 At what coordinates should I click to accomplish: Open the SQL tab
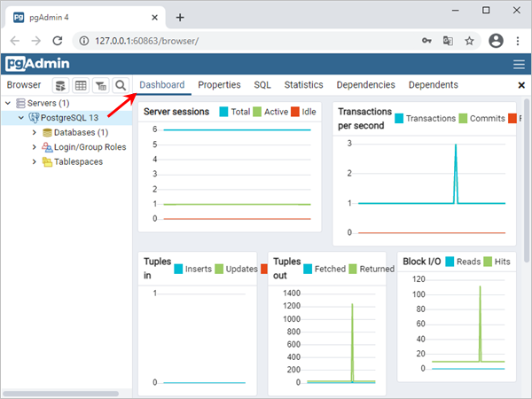coord(262,85)
